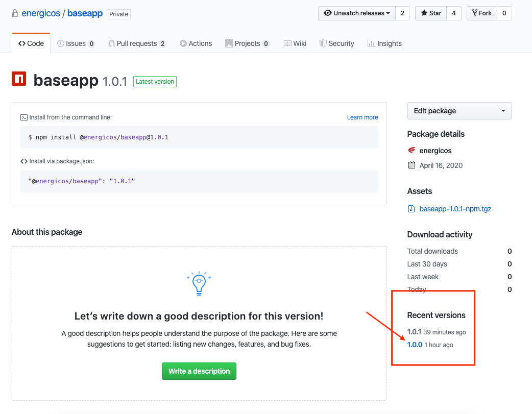This screenshot has width=532, height=414.
Task: Click the Private badge label
Action: pyautogui.click(x=119, y=14)
